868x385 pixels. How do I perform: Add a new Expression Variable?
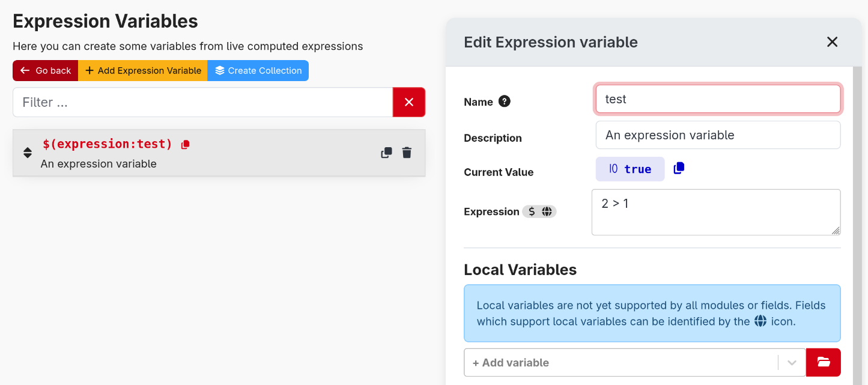click(x=143, y=70)
